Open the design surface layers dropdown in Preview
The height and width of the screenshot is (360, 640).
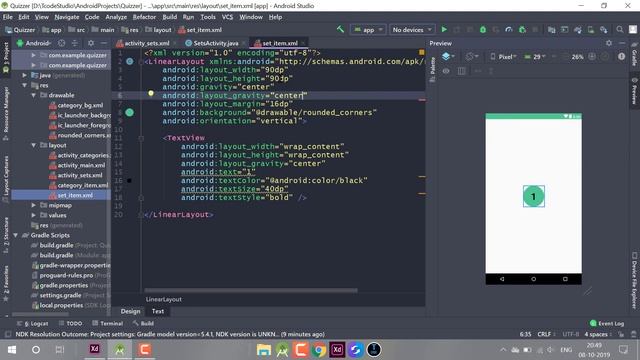448,57
